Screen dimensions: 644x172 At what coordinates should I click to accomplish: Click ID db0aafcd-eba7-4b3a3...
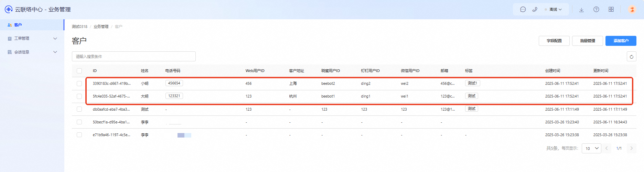point(111,109)
